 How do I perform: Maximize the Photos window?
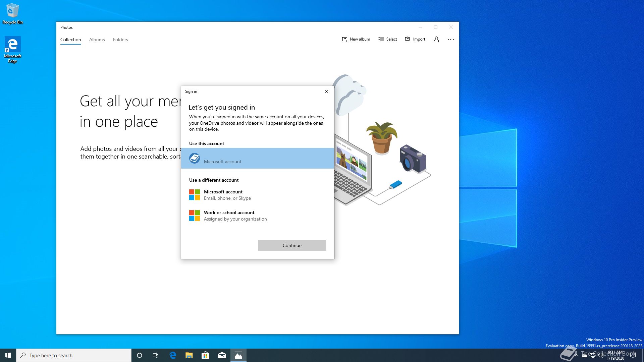436,27
